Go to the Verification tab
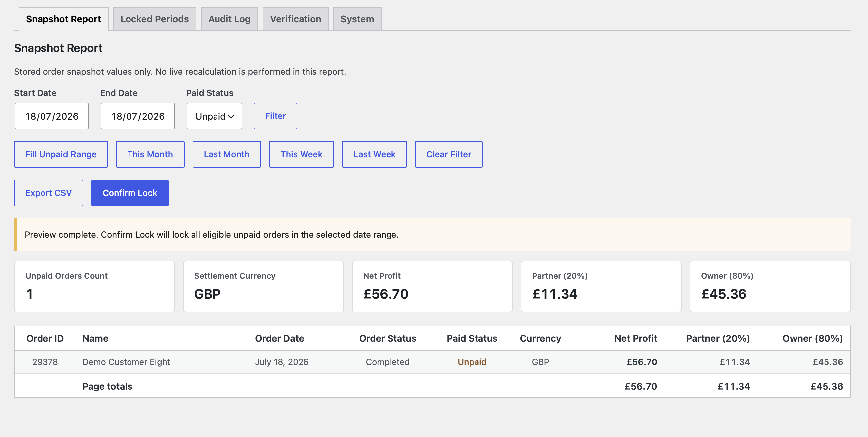Screen dimensions: 868x437 click(x=296, y=19)
